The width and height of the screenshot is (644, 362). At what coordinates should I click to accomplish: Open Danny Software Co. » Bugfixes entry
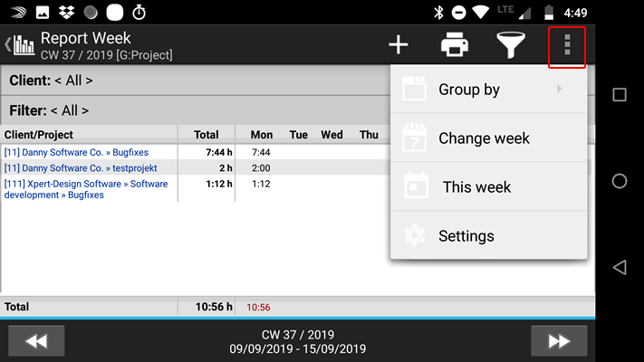[x=76, y=152]
